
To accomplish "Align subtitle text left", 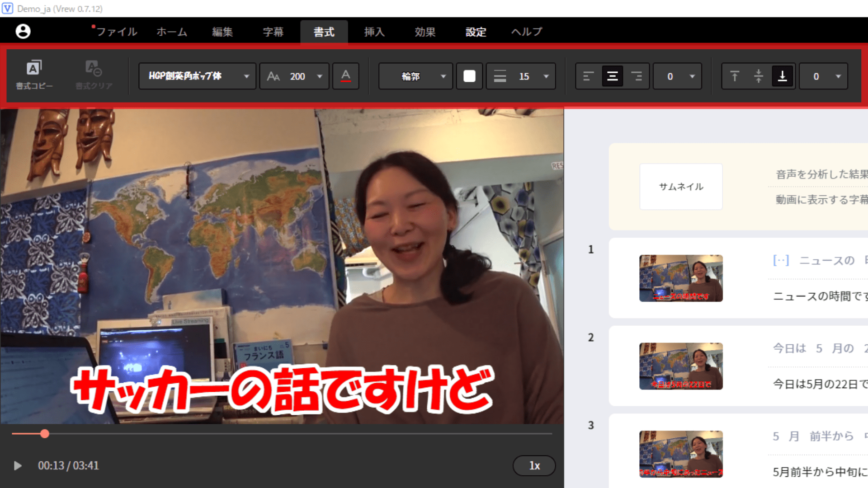I will click(x=588, y=76).
